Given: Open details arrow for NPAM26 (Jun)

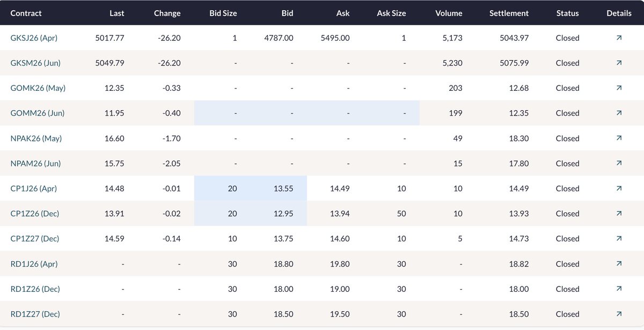Looking at the screenshot, I should (x=619, y=163).
